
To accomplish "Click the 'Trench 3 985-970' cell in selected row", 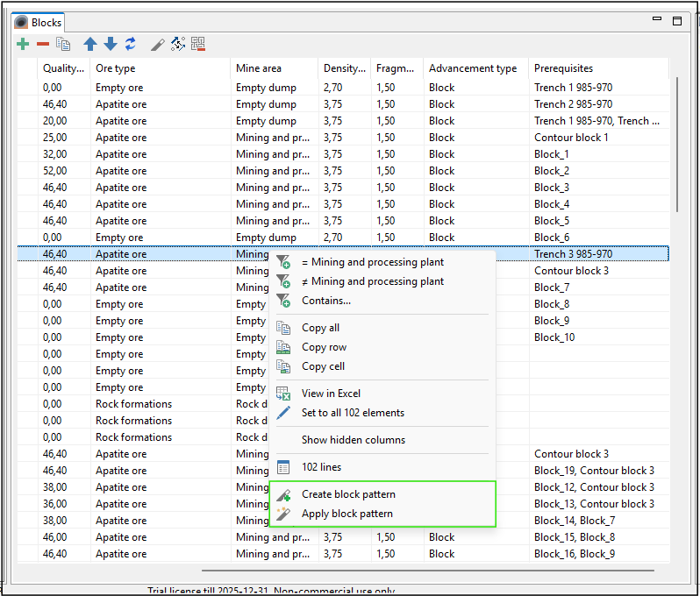I will coord(599,254).
